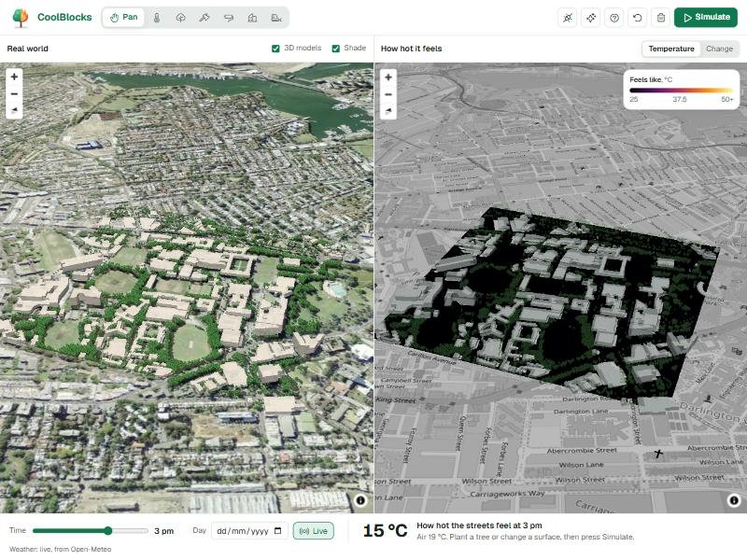Switch to the Change tab
Viewport: 747px width, 560px height.
(719, 49)
